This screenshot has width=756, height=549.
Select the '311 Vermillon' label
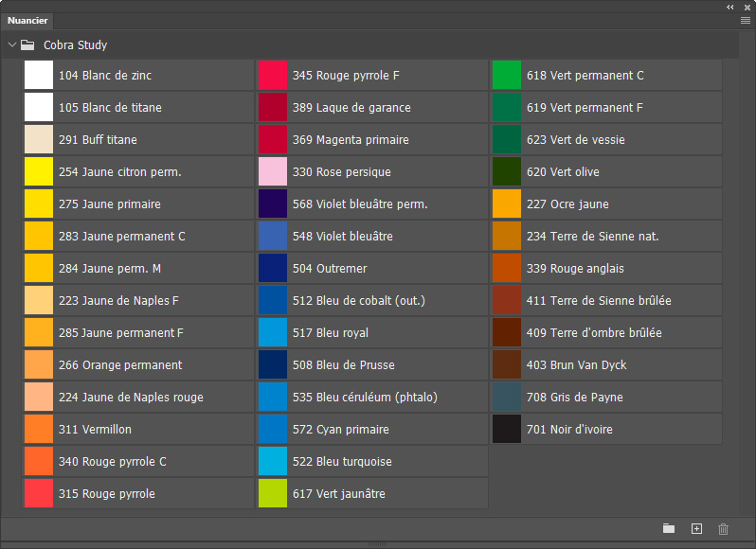click(x=95, y=429)
